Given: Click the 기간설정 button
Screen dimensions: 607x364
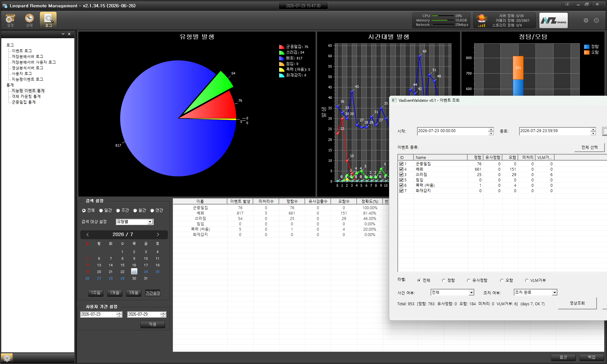Looking at the screenshot, I should click(x=153, y=293).
